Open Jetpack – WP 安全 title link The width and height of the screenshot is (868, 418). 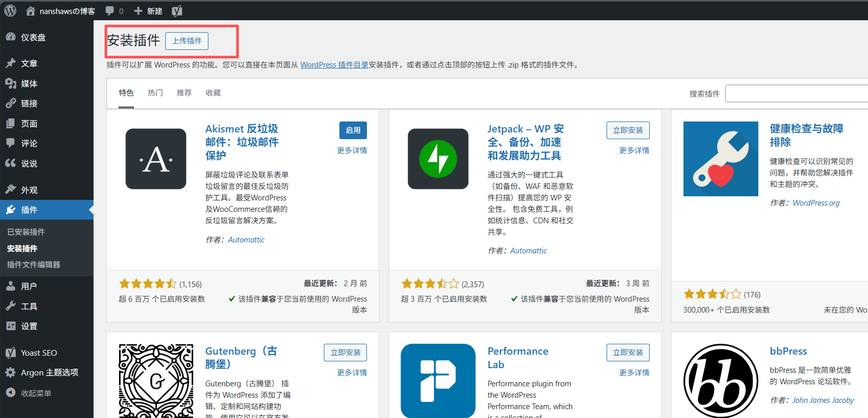(525, 142)
